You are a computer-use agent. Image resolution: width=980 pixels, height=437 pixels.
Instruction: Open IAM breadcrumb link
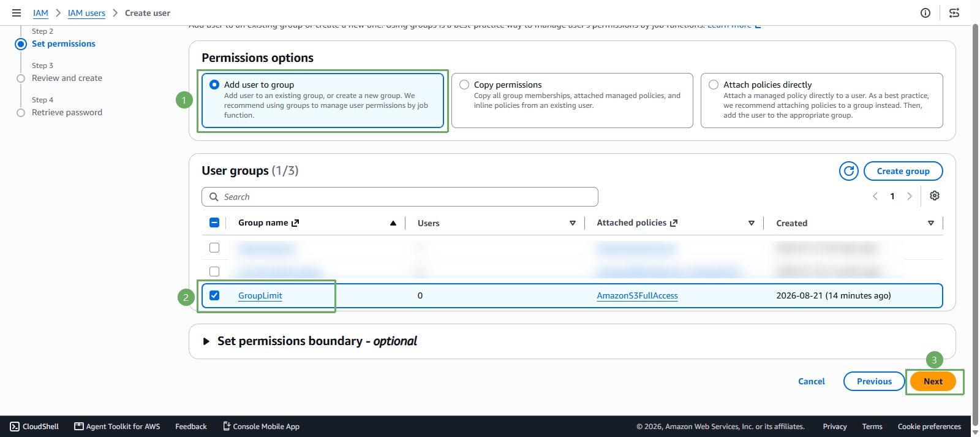pyautogui.click(x=40, y=13)
